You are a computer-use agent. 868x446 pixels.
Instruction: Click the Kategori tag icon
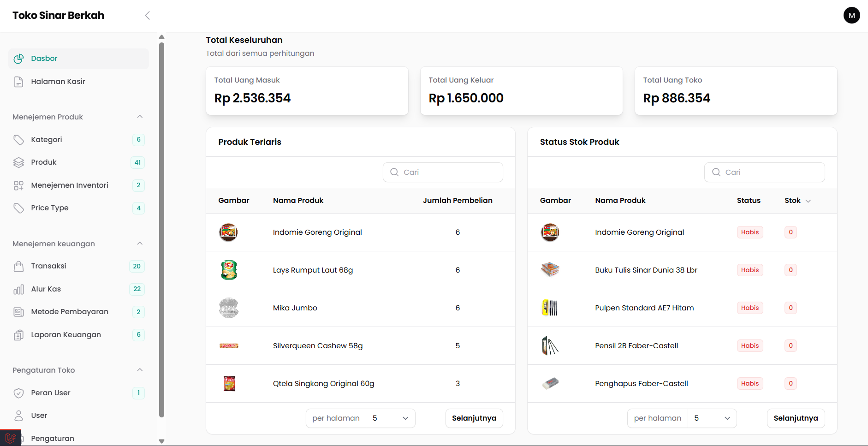point(18,140)
